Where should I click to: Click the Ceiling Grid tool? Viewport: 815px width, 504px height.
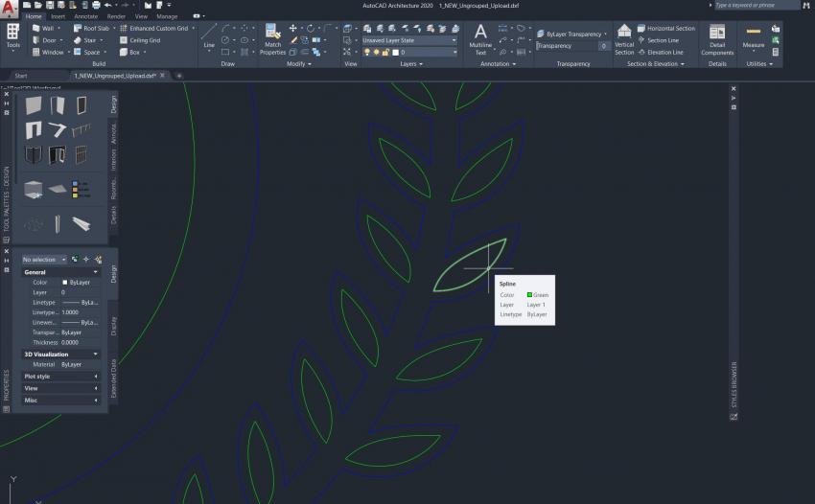click(144, 40)
